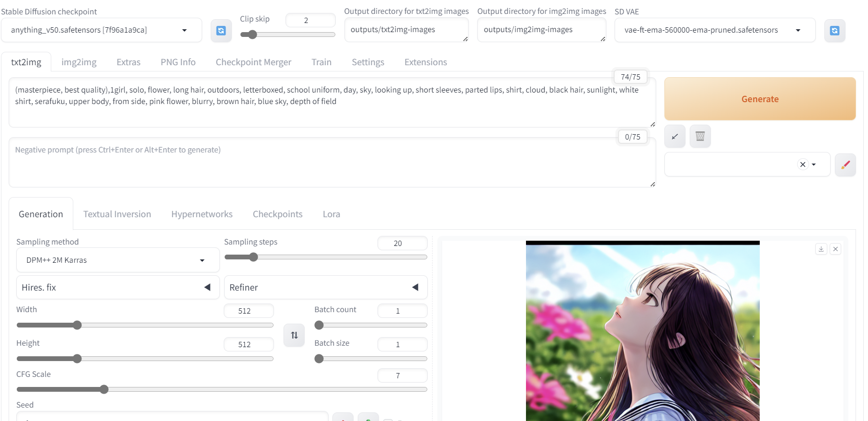Open the Sampling method dropdown
The image size is (868, 421).
pyautogui.click(x=118, y=260)
